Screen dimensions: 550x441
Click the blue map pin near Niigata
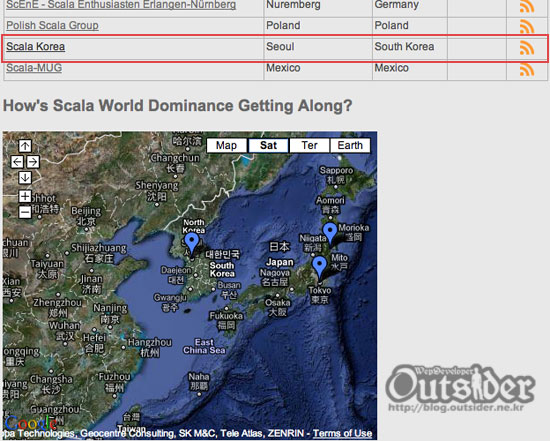click(330, 233)
